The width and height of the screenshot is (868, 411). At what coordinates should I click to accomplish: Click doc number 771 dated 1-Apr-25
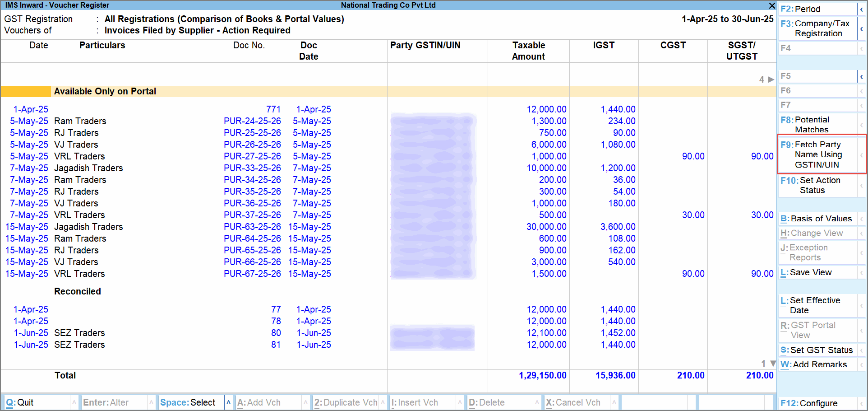pyautogui.click(x=273, y=109)
